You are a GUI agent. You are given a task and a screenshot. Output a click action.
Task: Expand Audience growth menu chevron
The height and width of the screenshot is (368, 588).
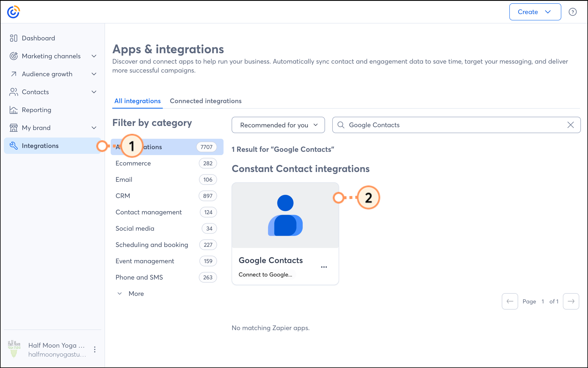coord(94,74)
